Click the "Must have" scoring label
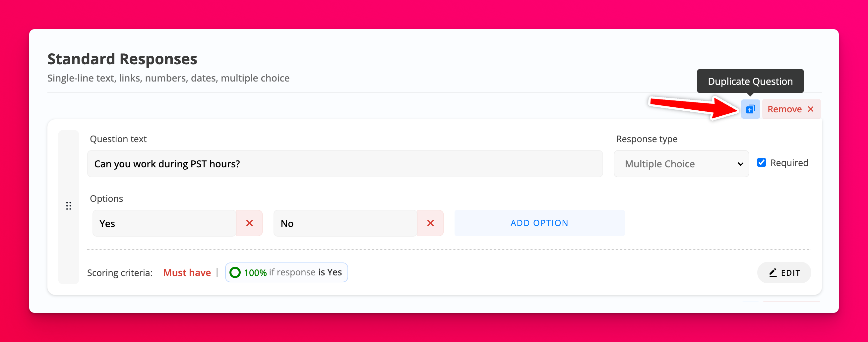 [187, 273]
